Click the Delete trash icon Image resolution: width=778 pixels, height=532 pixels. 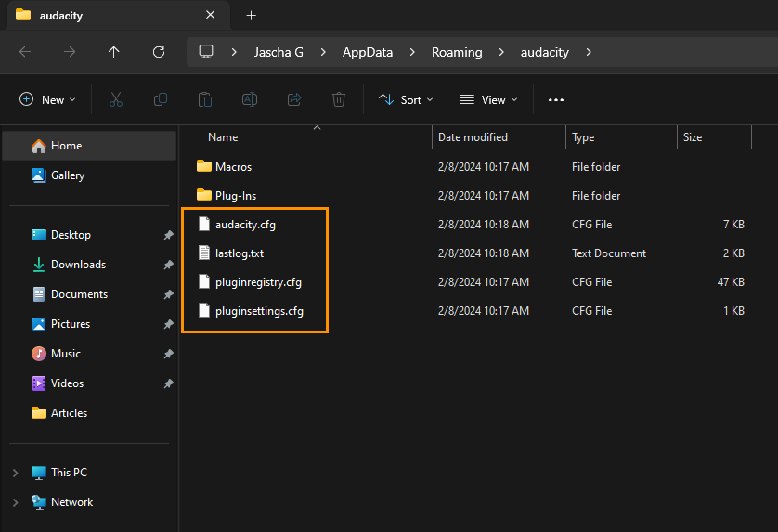pos(339,99)
